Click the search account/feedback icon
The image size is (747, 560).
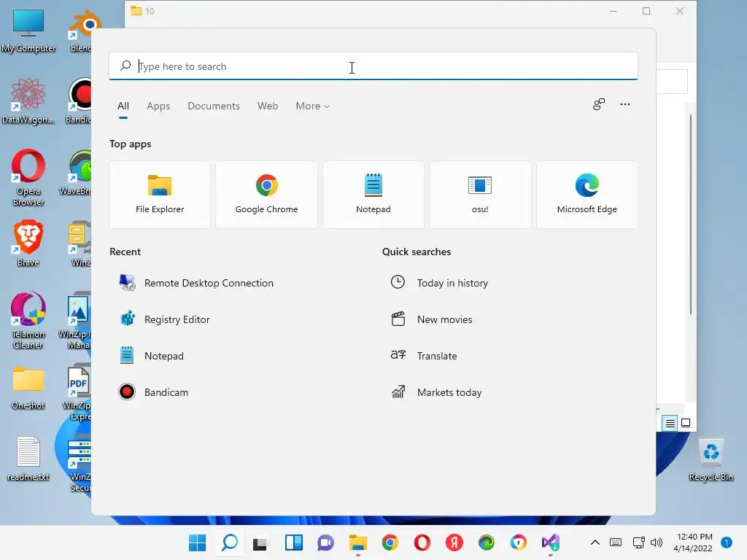(599, 104)
